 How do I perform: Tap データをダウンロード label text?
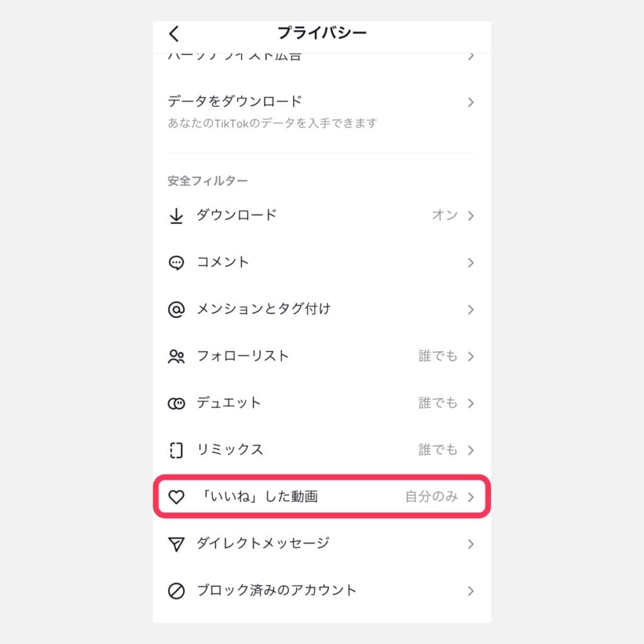tap(235, 101)
